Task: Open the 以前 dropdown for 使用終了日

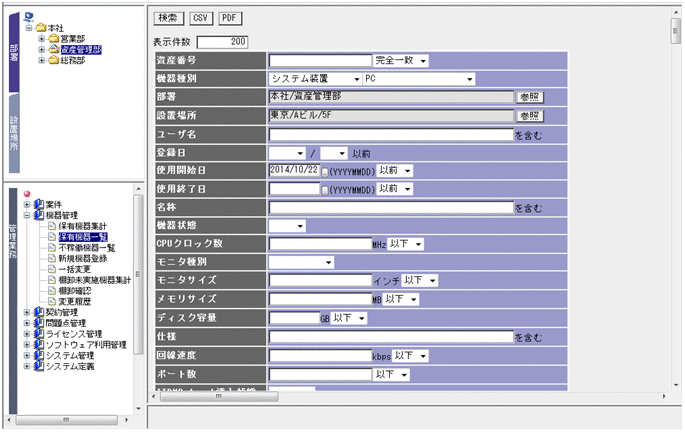Action: click(x=394, y=189)
